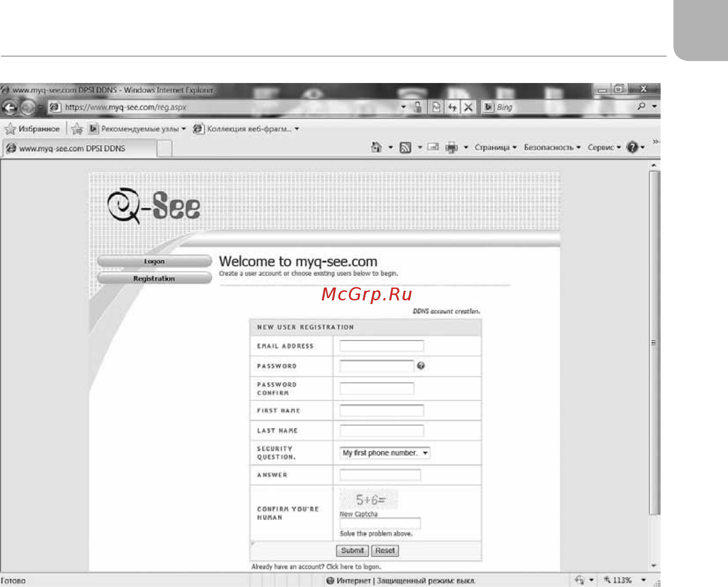Click in the Email Address field
The image size is (728, 587).
click(x=381, y=346)
